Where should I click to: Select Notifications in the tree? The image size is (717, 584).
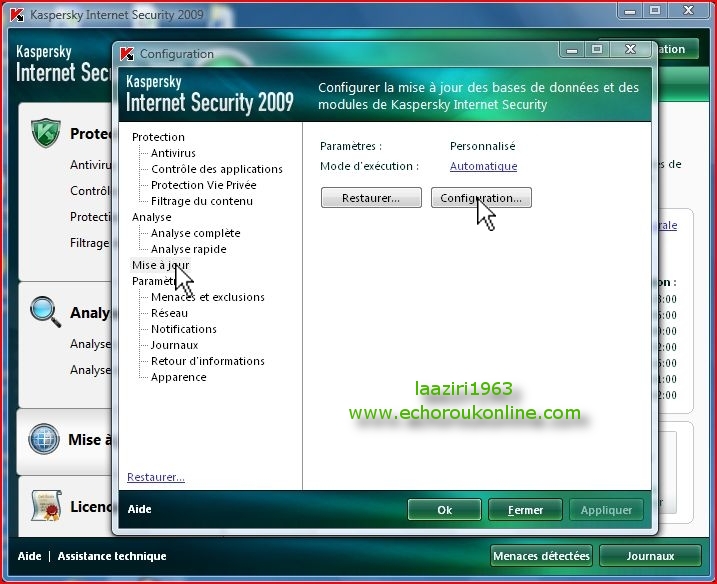coord(183,329)
